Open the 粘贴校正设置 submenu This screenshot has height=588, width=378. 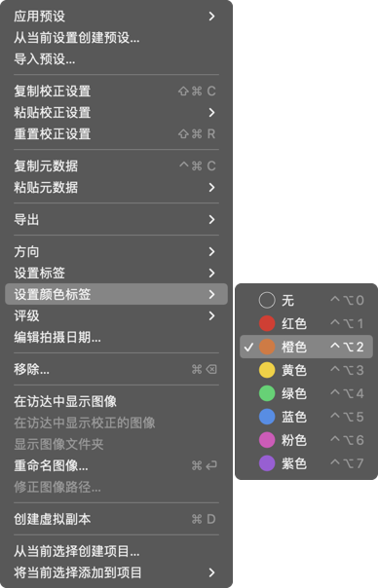pyautogui.click(x=116, y=113)
